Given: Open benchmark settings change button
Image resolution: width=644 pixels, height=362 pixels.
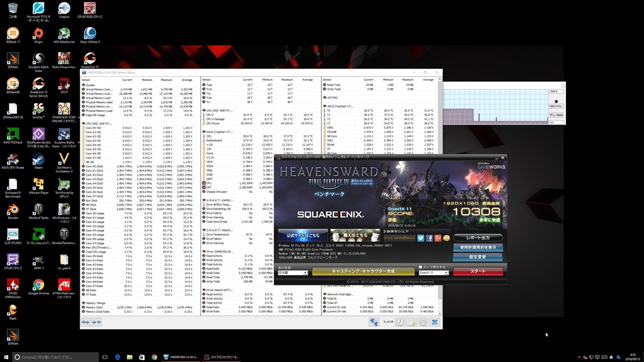Looking at the screenshot, I should pyautogui.click(x=478, y=257).
